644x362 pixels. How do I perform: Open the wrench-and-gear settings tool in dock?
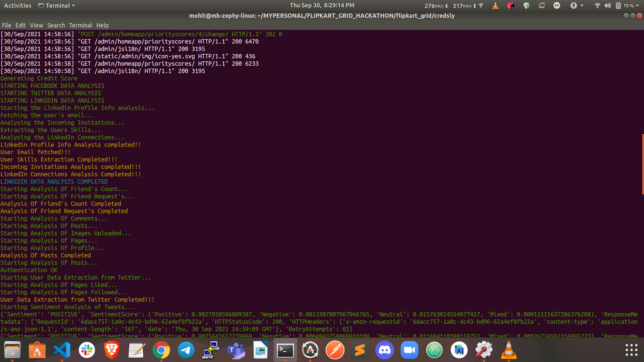484,350
